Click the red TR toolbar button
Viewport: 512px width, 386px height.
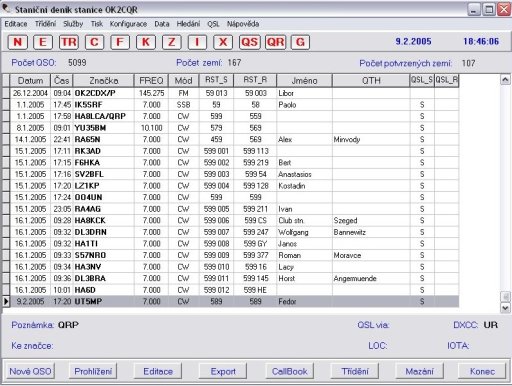click(69, 42)
